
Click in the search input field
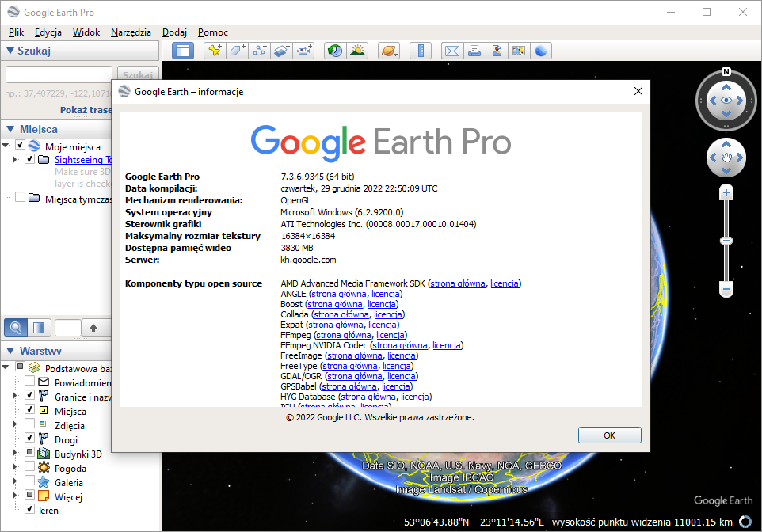59,75
